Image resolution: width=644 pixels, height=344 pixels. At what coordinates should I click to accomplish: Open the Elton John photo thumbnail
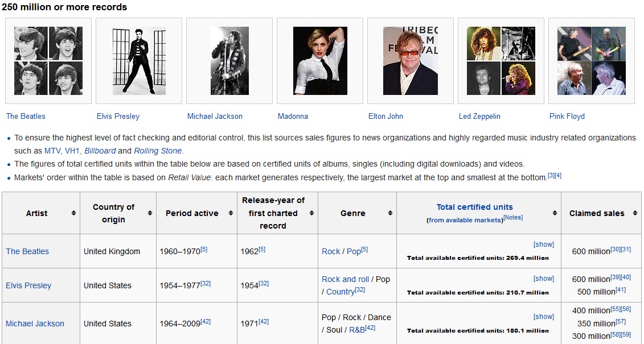pyautogui.click(x=410, y=61)
